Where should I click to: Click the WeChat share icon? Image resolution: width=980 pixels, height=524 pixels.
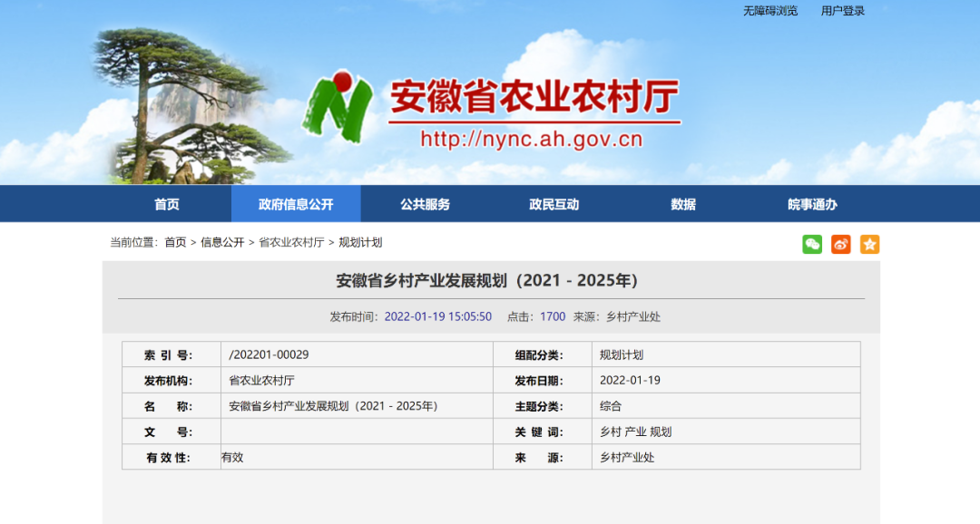pyautogui.click(x=812, y=244)
